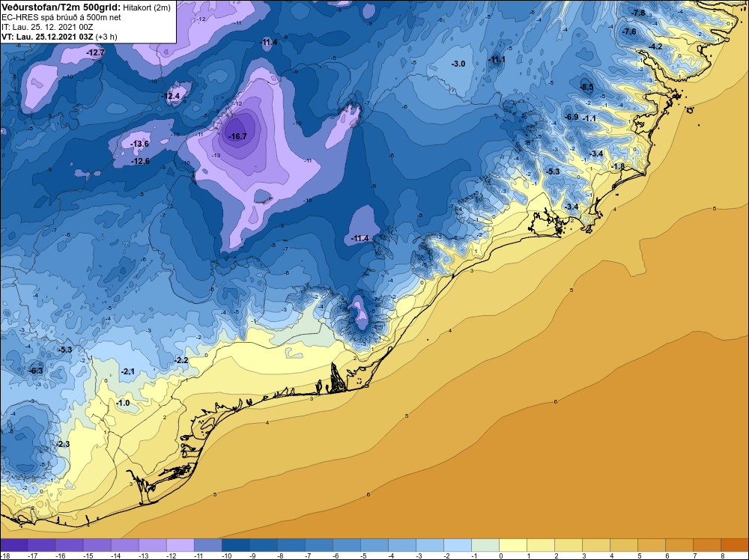Click the -8.5 temperature label

click(x=586, y=88)
